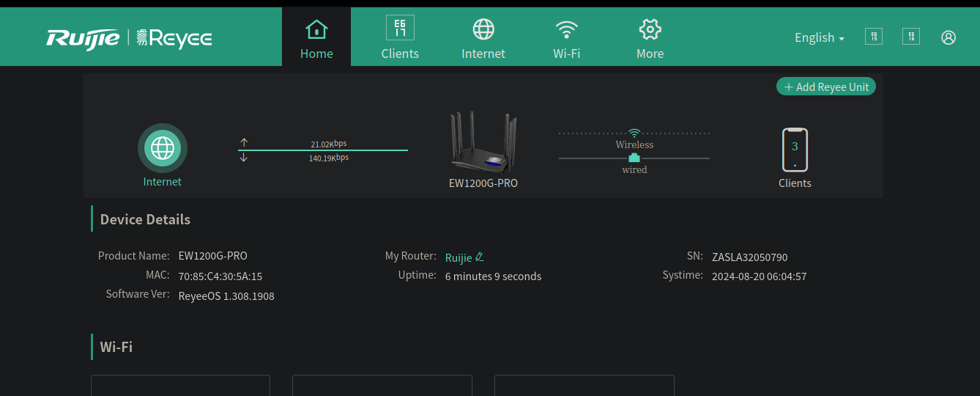Click the gear icon above More
This screenshot has width=980, height=396.
[650, 29]
